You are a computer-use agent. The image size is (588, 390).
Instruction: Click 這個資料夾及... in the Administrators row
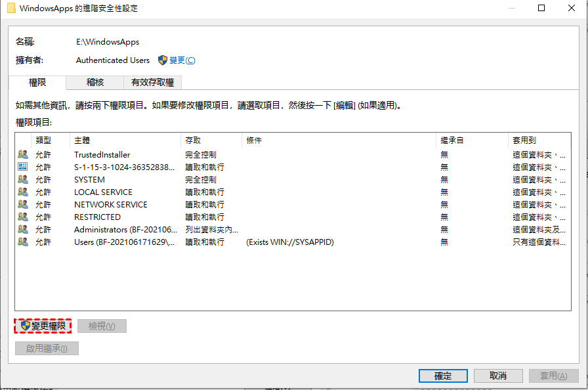[x=539, y=230]
